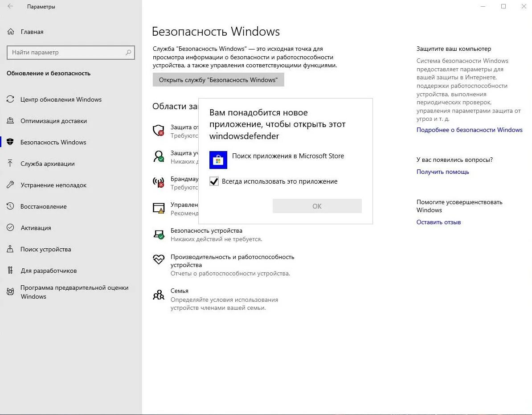Click 'Защитите ваш компьютер' heading
This screenshot has width=532, height=415.
click(454, 49)
